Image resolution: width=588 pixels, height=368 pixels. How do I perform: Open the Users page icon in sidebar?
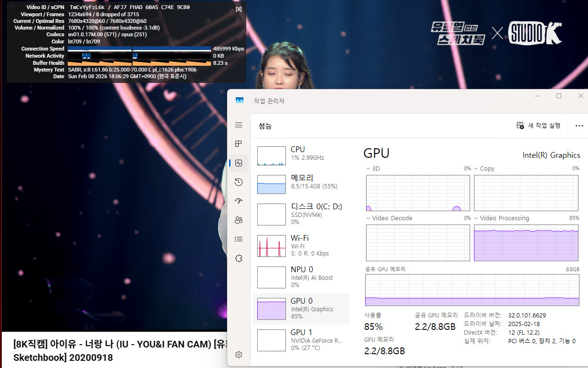(x=239, y=220)
